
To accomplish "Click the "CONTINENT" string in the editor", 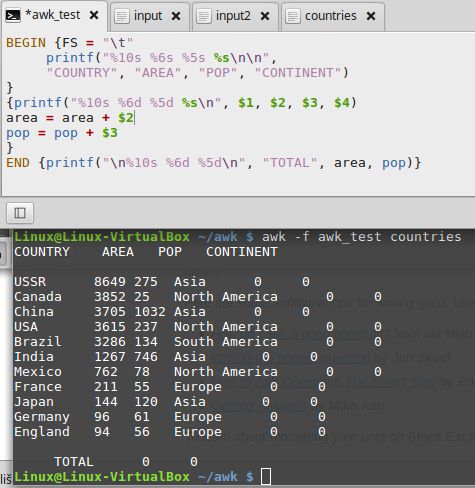I will [x=298, y=73].
